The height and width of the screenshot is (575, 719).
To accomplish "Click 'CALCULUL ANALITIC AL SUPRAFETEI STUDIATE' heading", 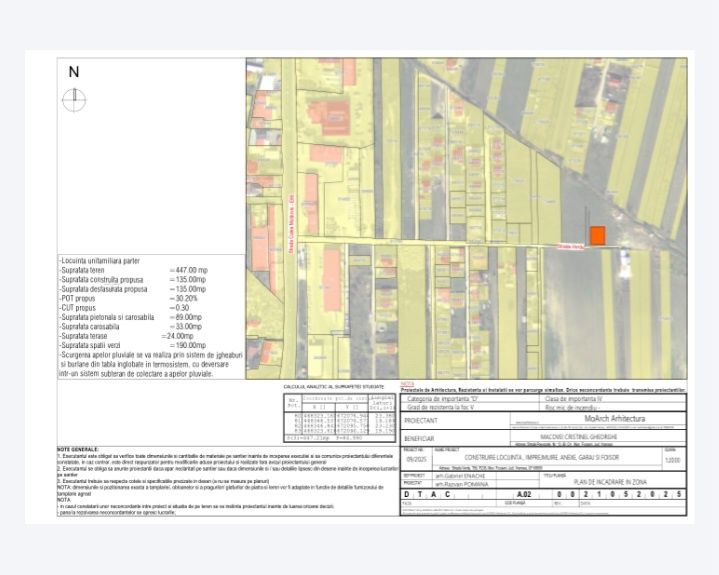I will (x=334, y=387).
